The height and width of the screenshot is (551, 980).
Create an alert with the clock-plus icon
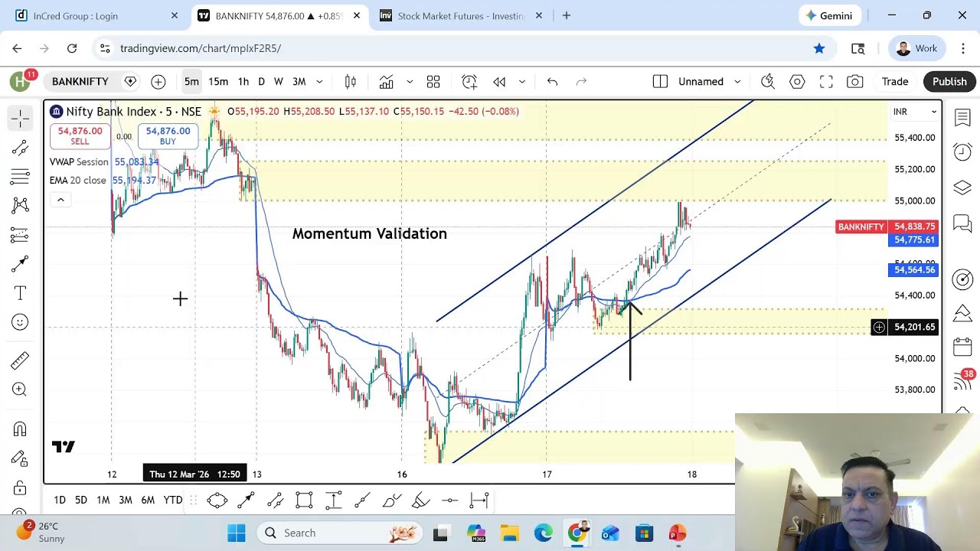point(469,82)
